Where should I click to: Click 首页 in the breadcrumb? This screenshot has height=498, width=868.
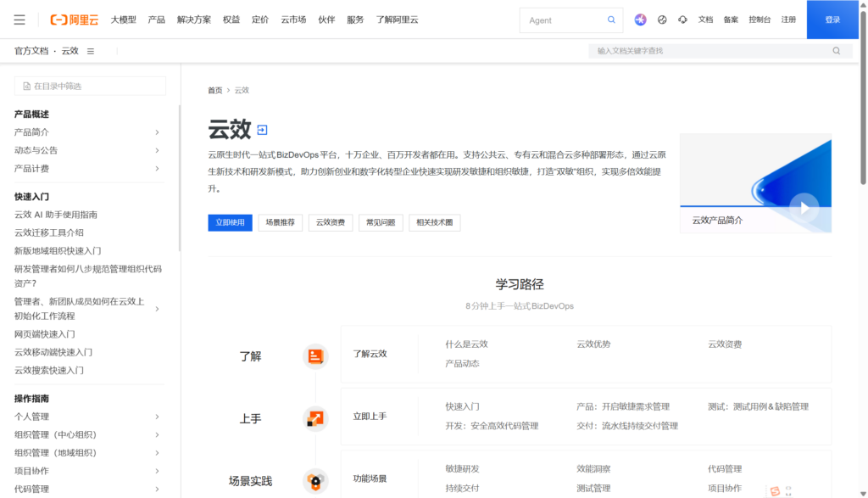click(214, 90)
